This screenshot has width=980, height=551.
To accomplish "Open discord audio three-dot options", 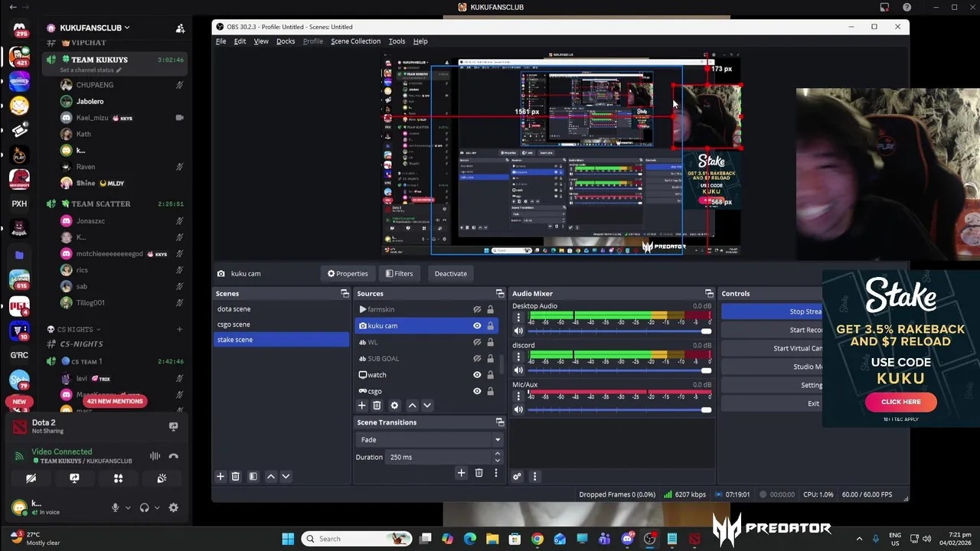I will (x=518, y=357).
